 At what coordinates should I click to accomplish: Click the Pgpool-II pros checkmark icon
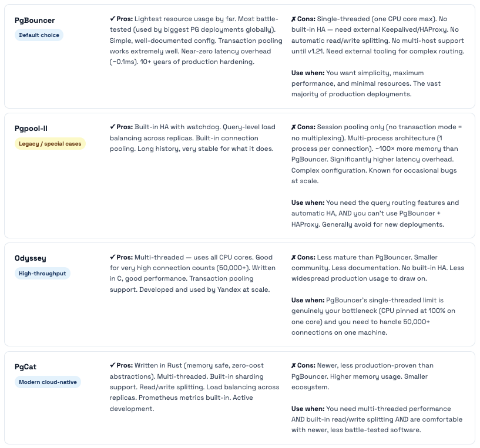pyautogui.click(x=112, y=127)
